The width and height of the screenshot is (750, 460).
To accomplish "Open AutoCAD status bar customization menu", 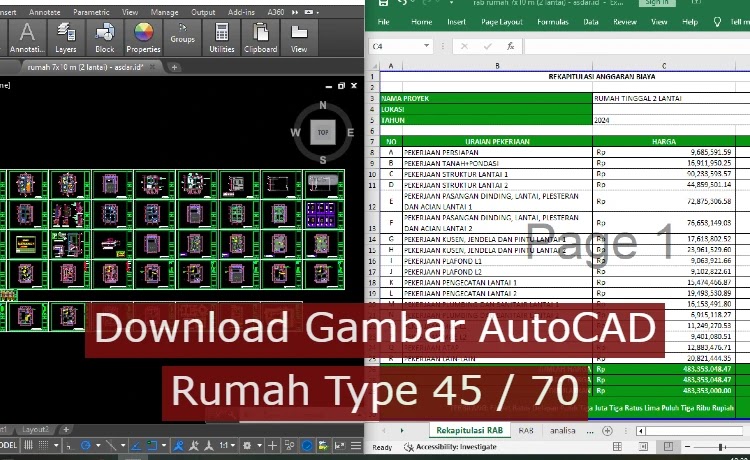I will tap(356, 446).
